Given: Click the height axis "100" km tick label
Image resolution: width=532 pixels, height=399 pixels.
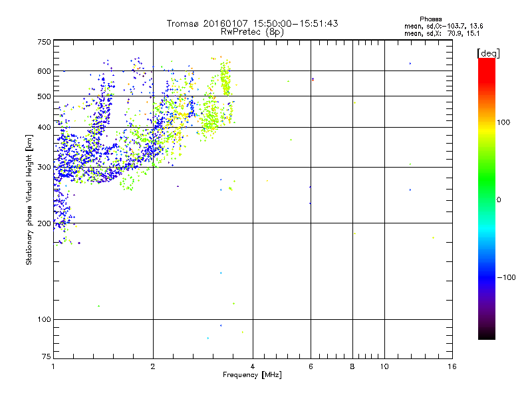Looking at the screenshot, I should point(44,320).
